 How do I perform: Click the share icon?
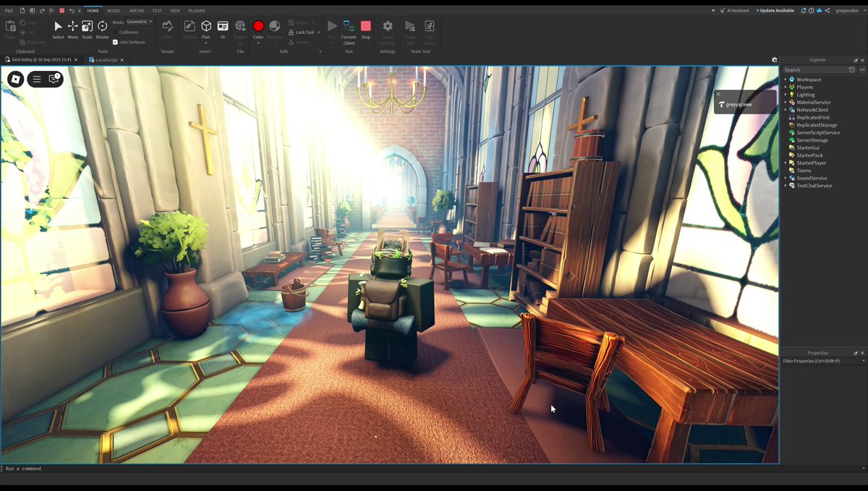(827, 11)
